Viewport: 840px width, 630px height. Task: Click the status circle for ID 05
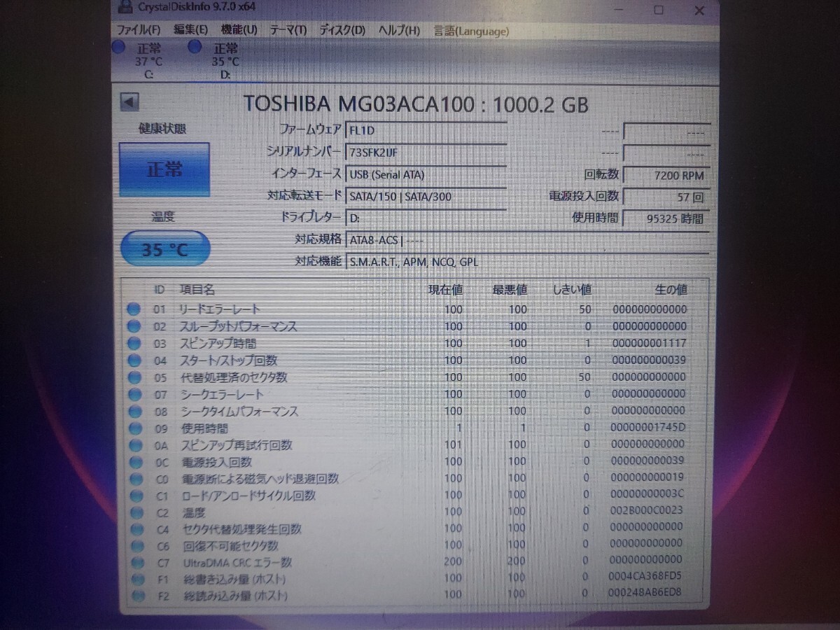[x=134, y=377]
